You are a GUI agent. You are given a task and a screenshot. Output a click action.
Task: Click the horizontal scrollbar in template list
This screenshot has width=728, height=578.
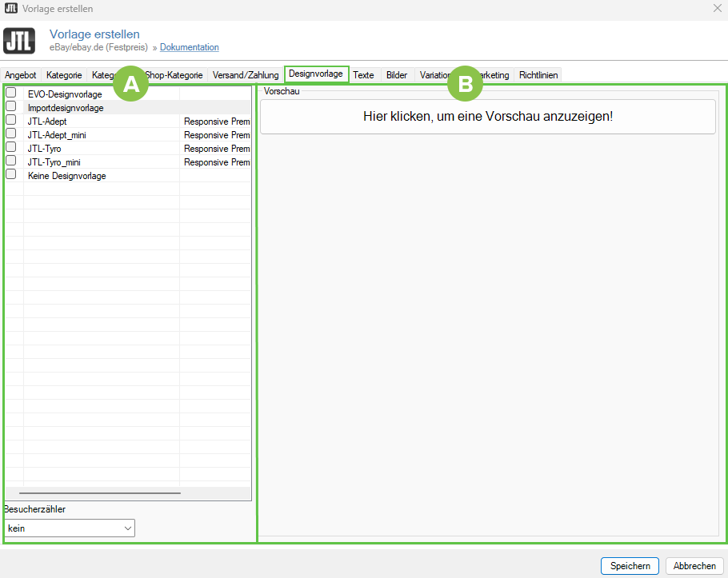coord(100,493)
